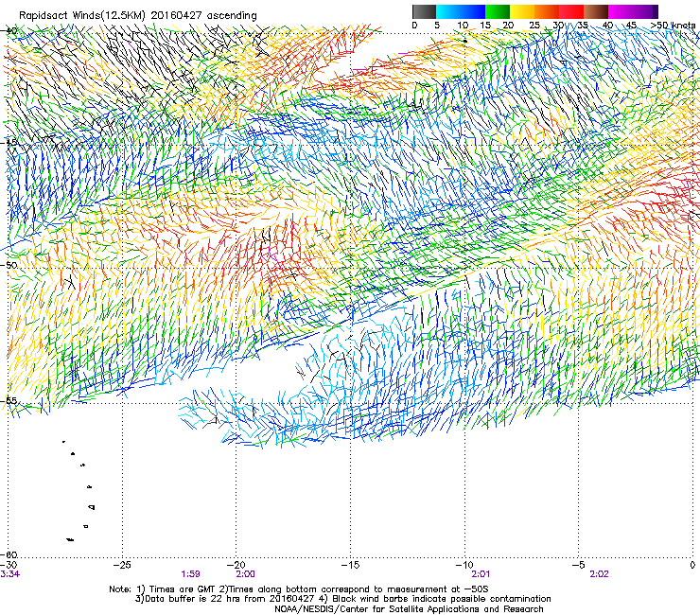
Task: Click the purple '3:34' time label
Action: (x=9, y=574)
